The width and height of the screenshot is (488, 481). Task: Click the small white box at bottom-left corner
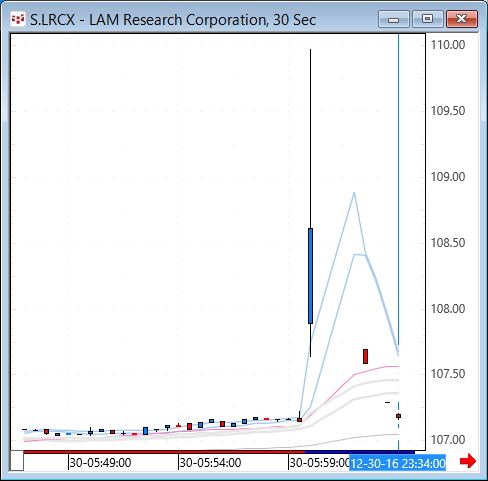(x=17, y=461)
